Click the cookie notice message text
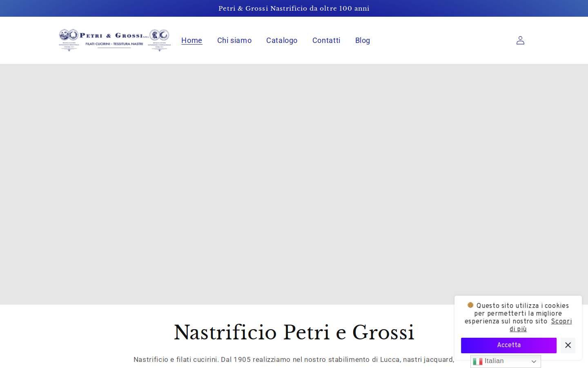The image size is (588, 368). (x=518, y=317)
